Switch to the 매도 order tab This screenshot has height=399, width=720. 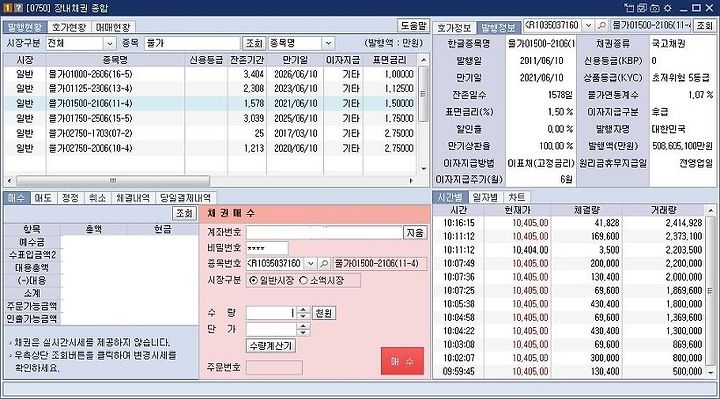[x=43, y=198]
